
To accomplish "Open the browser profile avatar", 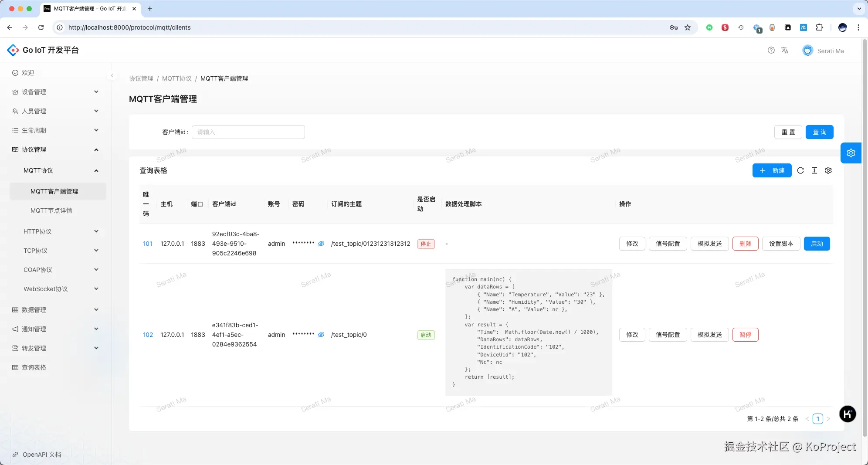I will click(843, 27).
